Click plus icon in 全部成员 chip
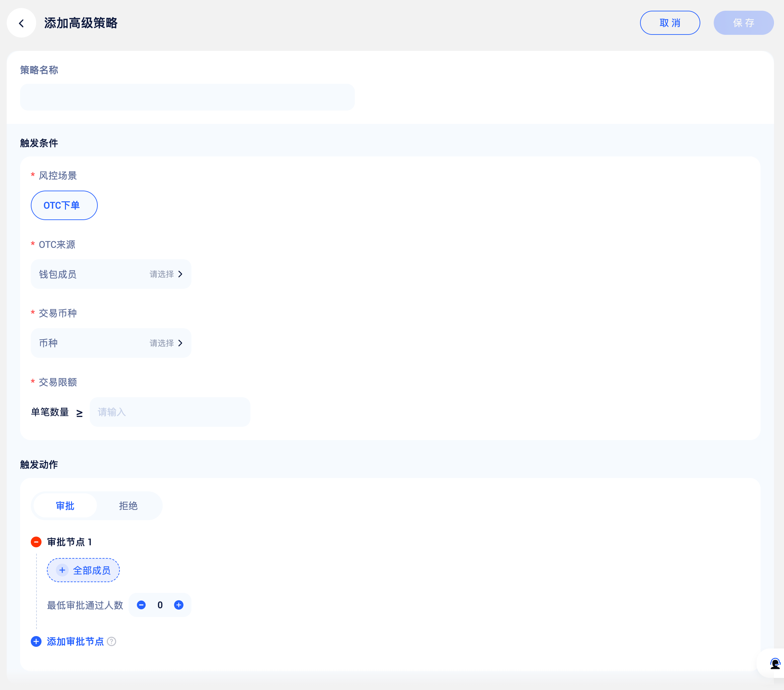This screenshot has height=690, width=784. pos(62,570)
